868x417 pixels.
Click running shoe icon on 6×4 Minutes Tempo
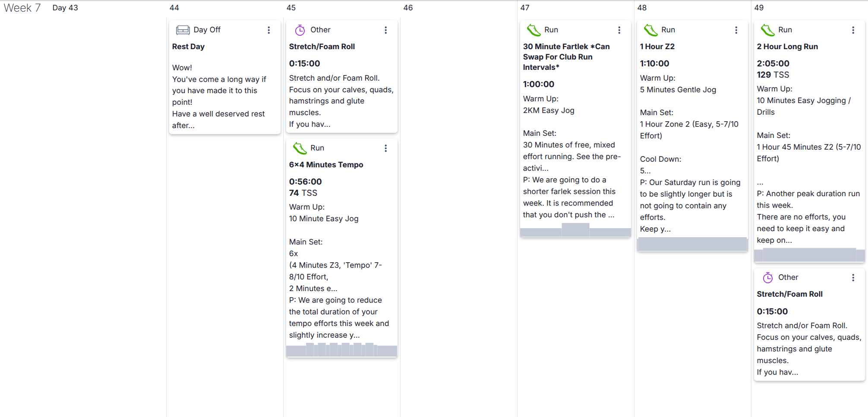pyautogui.click(x=300, y=148)
